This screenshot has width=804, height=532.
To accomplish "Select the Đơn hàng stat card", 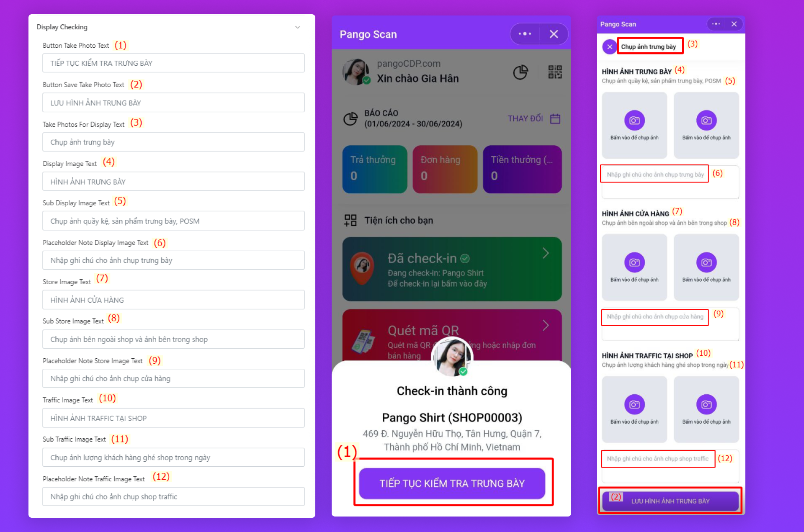I will (x=445, y=169).
